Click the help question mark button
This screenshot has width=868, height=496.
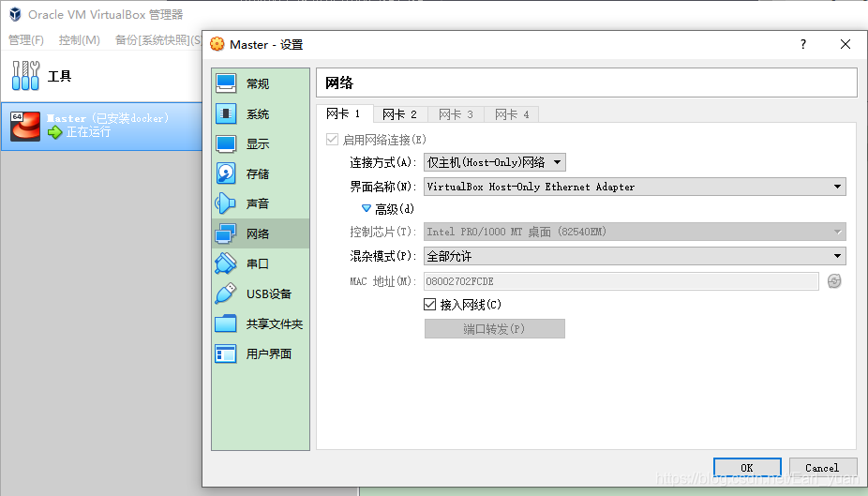pos(803,44)
